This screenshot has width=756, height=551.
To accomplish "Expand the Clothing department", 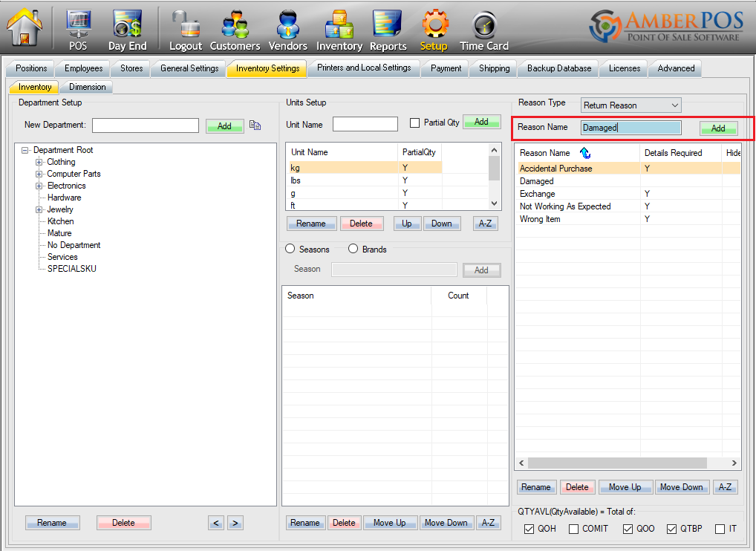I will pyautogui.click(x=39, y=162).
